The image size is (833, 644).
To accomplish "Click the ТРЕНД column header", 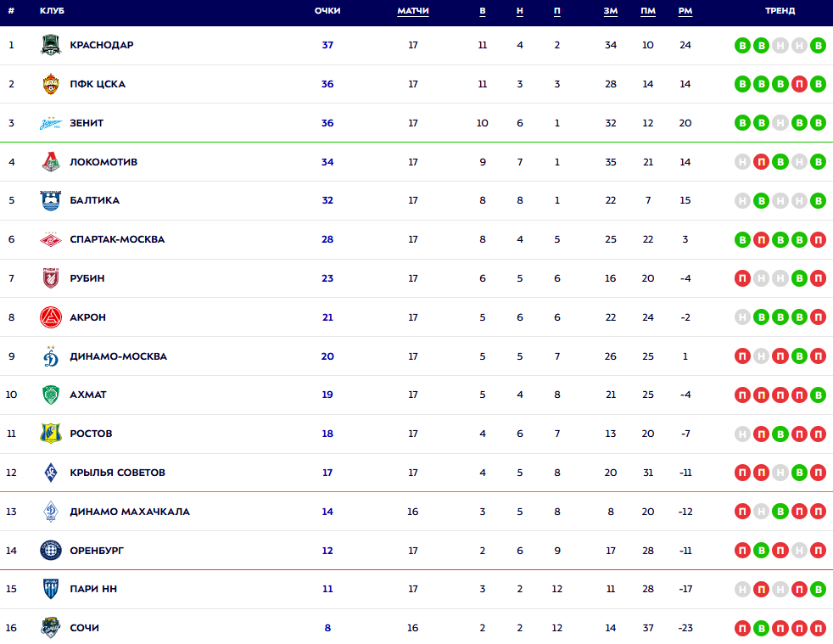I will tap(780, 11).
